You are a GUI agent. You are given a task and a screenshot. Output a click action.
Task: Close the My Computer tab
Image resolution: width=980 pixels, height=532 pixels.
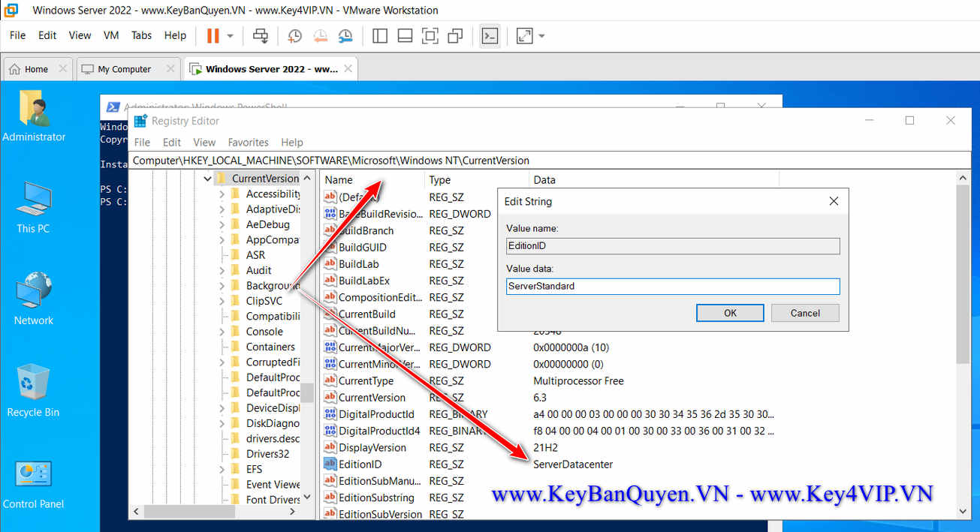click(170, 69)
